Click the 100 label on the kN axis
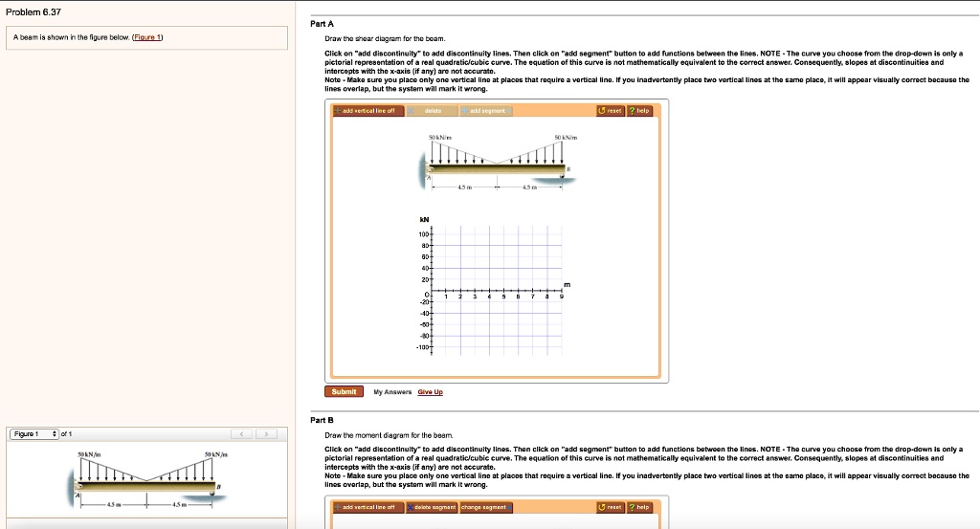 coord(423,234)
